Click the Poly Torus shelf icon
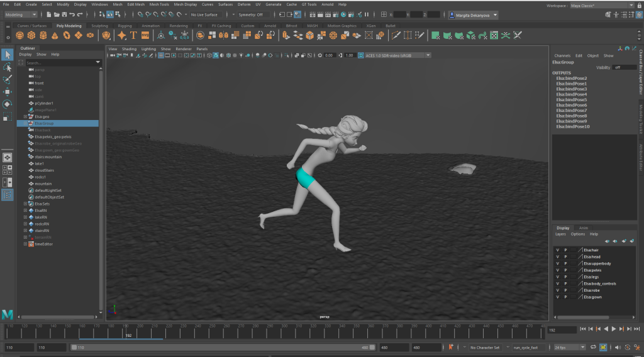The width and height of the screenshot is (644, 357). [x=67, y=36]
